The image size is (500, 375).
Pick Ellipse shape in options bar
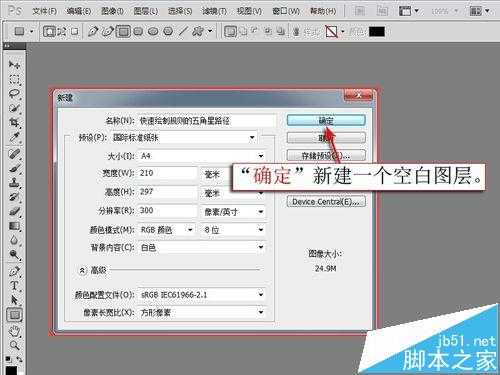[153, 32]
